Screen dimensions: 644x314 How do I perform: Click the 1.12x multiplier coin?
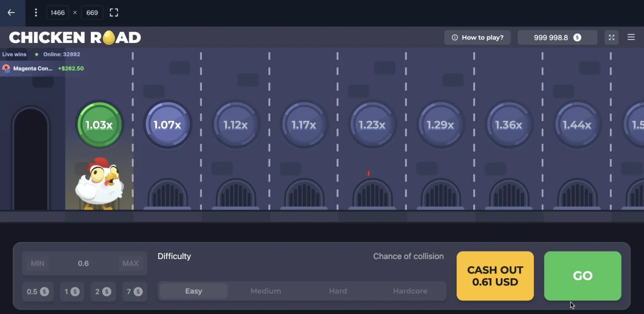coord(236,125)
